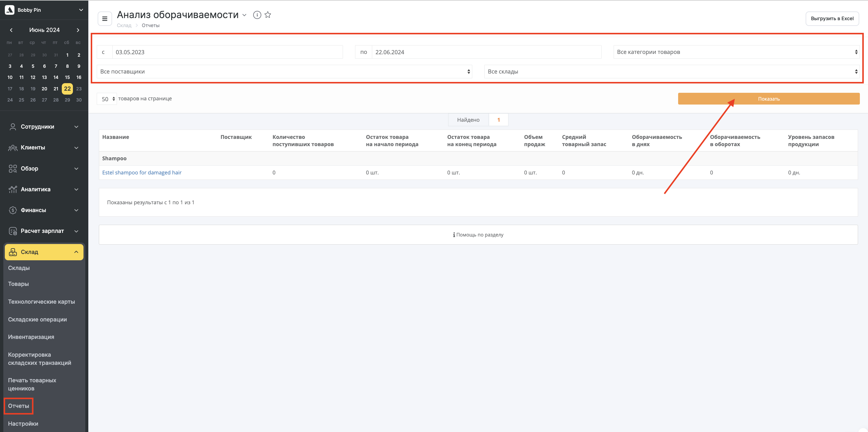The height and width of the screenshot is (432, 868).
Task: Open the info icon next to the title
Action: click(257, 15)
